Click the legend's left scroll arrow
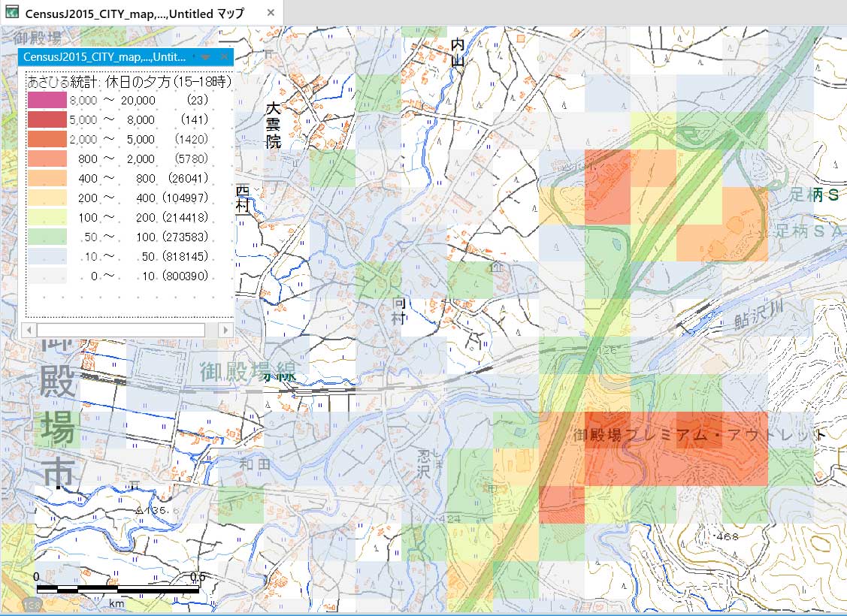The image size is (847, 616). (x=29, y=330)
